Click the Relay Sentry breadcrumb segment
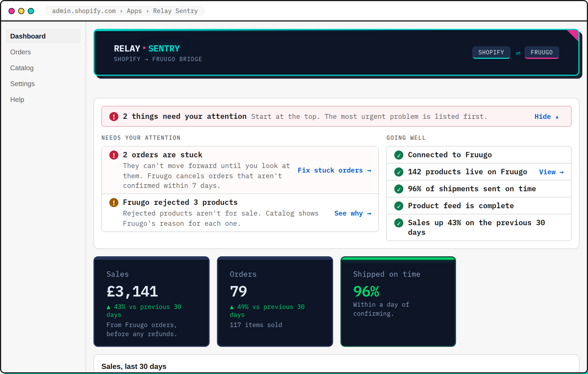Viewport: 588px width, 374px height. pyautogui.click(x=175, y=11)
